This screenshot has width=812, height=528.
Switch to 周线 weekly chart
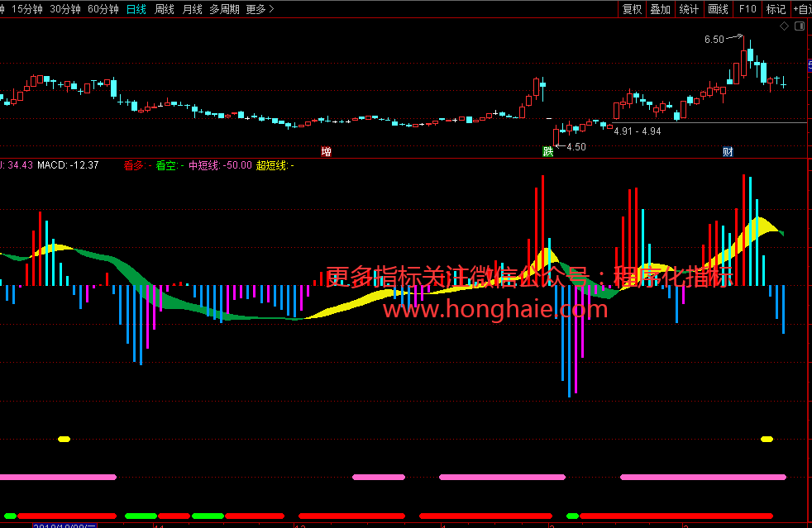tap(165, 9)
